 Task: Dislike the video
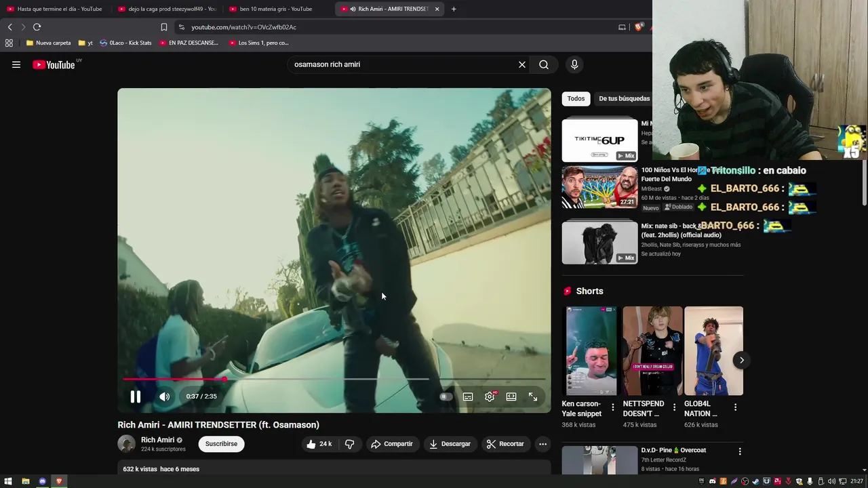click(x=350, y=444)
